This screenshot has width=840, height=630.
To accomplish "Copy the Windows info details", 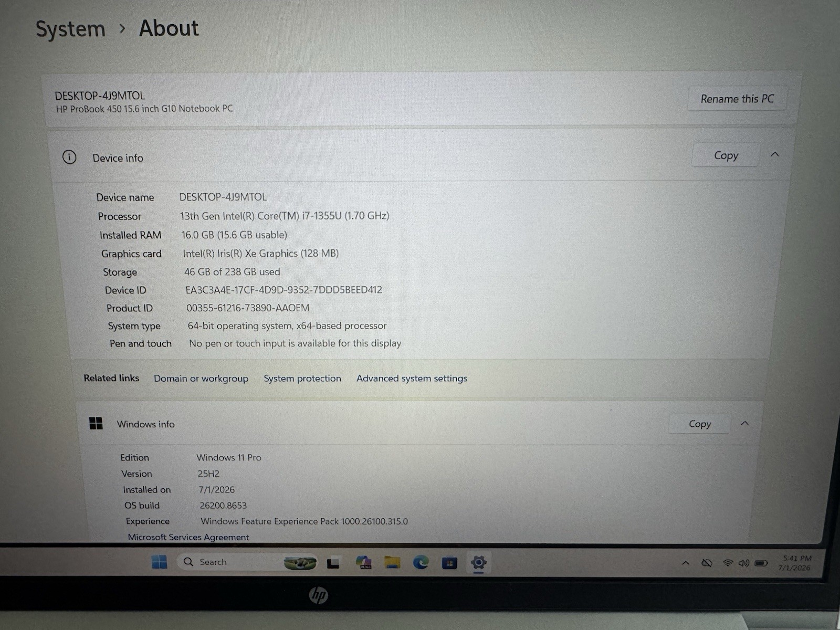I will pos(699,424).
